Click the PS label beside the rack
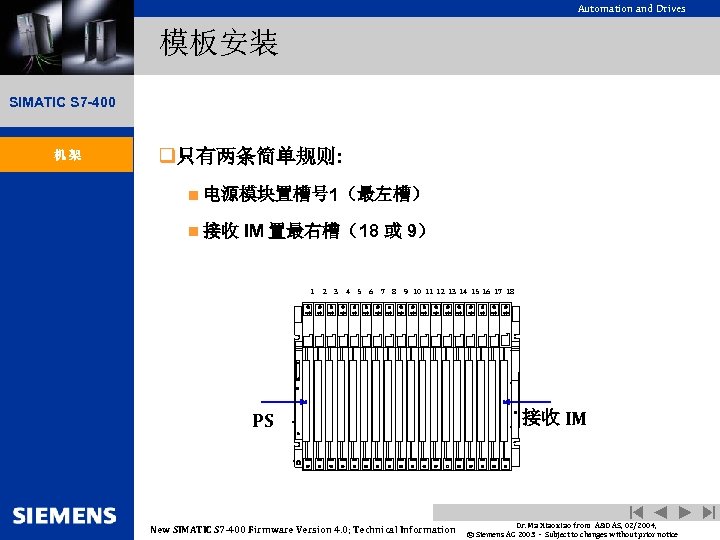 click(x=263, y=421)
